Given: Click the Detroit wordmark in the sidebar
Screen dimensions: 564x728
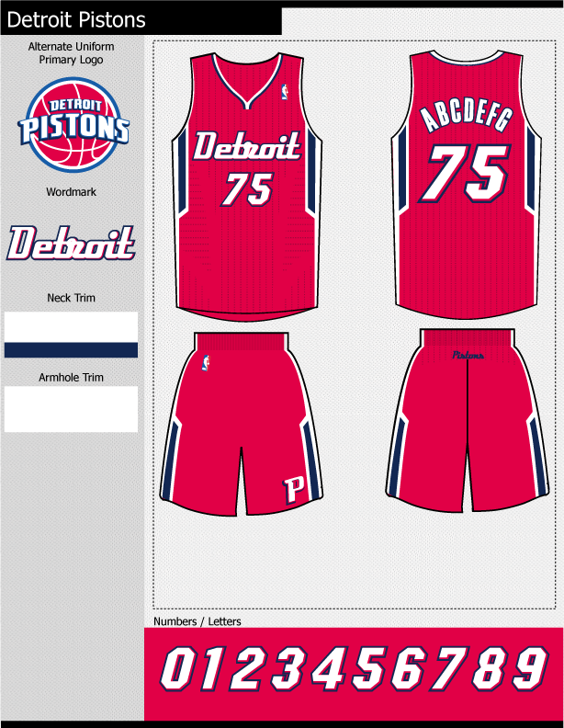Looking at the screenshot, I should tap(71, 243).
